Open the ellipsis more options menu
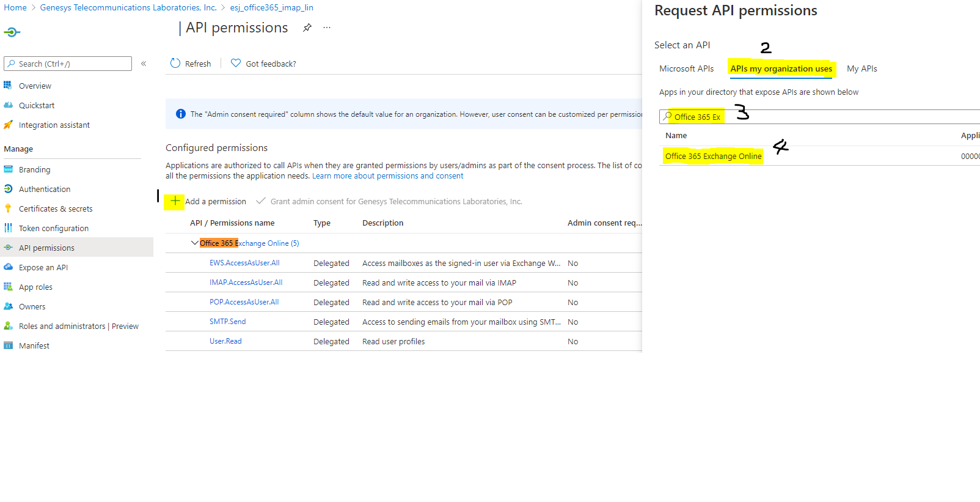980x502 pixels. 327,28
